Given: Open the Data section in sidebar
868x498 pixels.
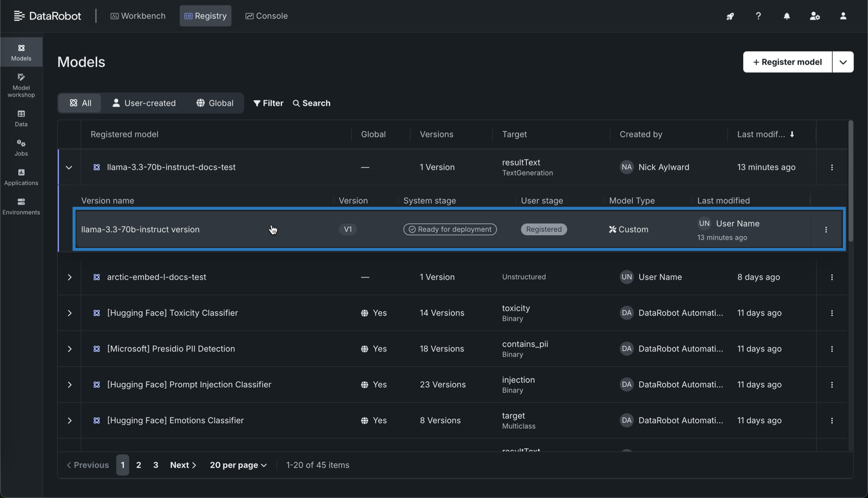Looking at the screenshot, I should pos(21,118).
